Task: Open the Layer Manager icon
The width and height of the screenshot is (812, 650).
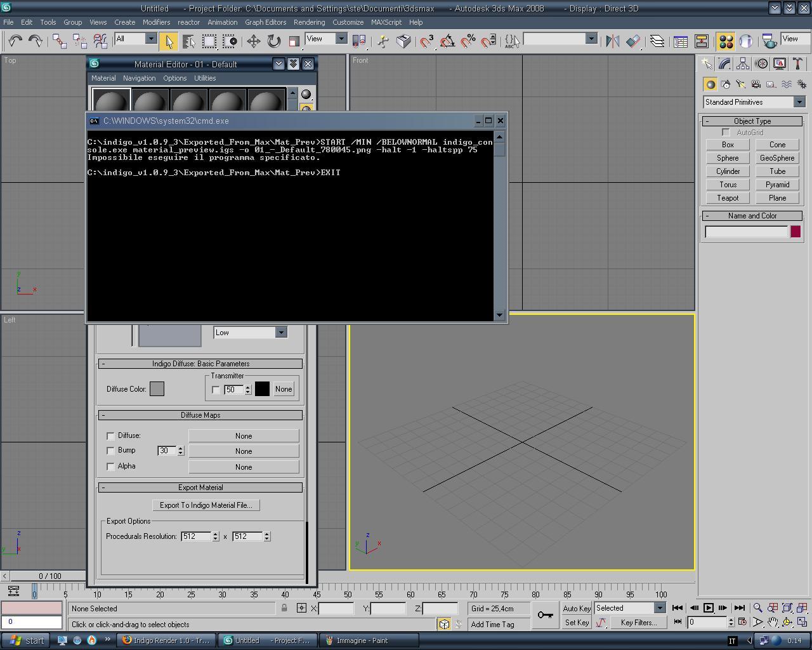Action: tap(657, 41)
